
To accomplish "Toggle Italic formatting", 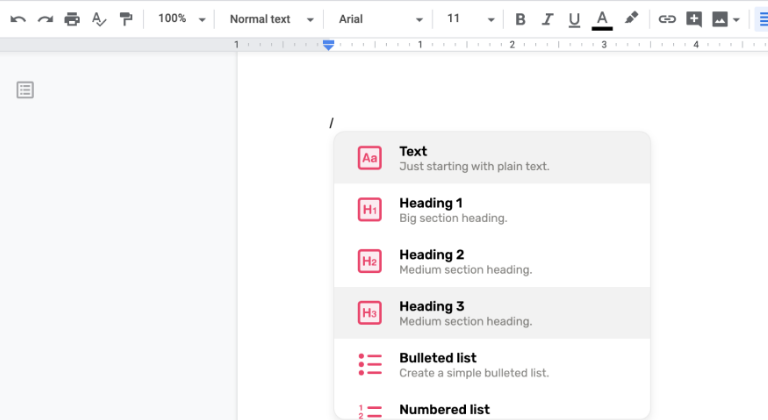I will [547, 20].
